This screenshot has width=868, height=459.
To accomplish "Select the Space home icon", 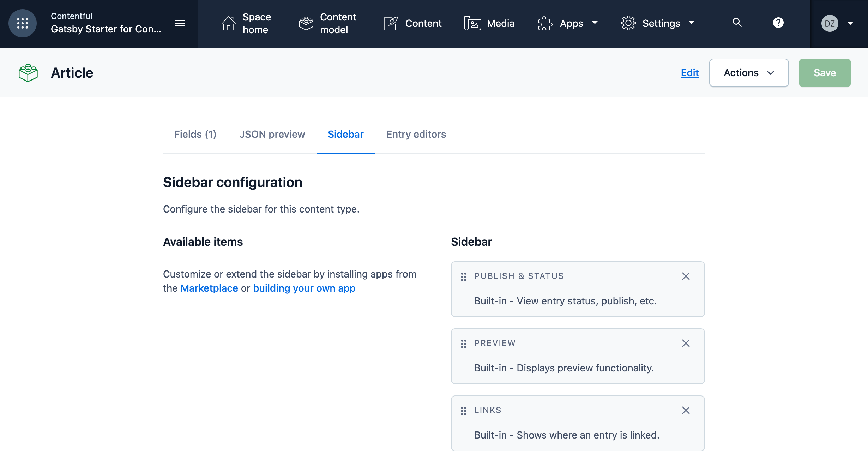I will click(229, 23).
